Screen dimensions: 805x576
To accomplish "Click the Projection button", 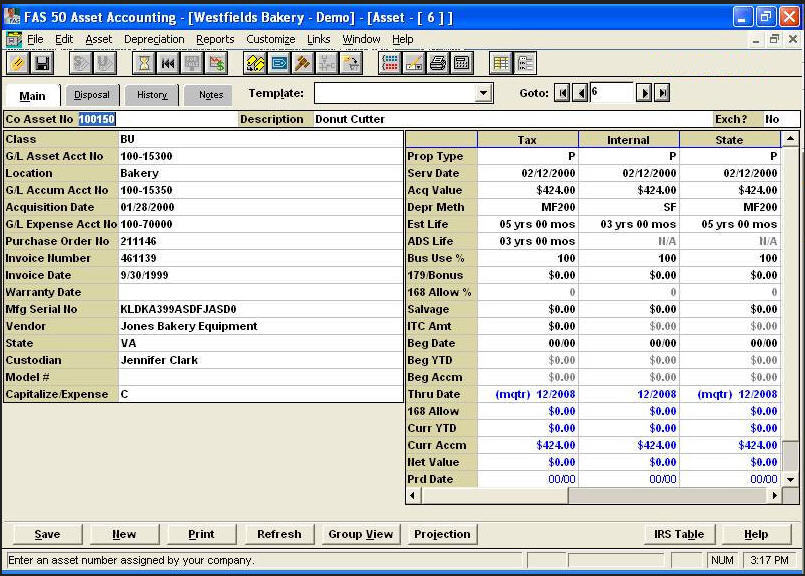I will click(442, 534).
